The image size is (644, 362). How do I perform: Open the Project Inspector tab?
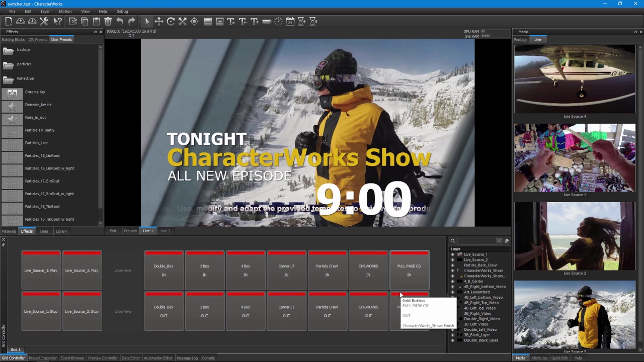[43, 358]
